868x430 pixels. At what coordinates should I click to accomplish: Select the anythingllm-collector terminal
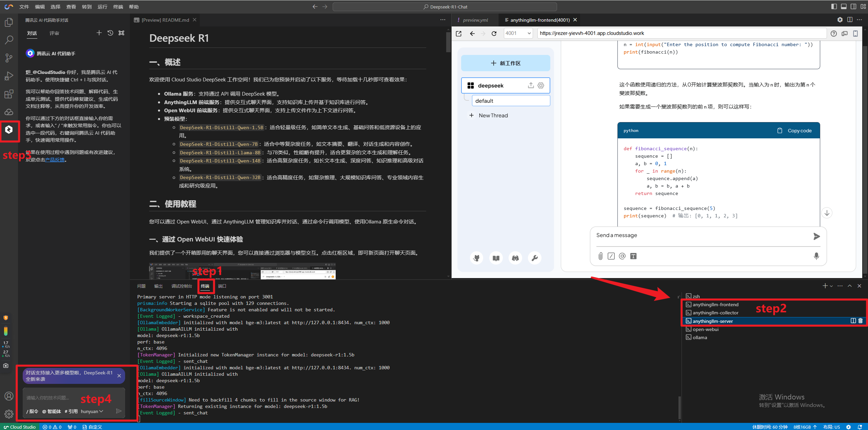[x=774, y=313]
